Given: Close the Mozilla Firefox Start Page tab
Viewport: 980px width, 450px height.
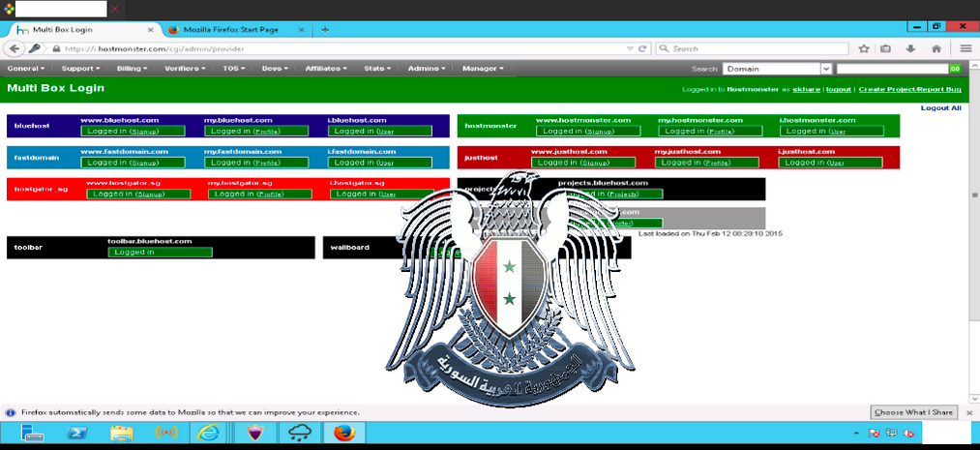Looking at the screenshot, I should [x=301, y=30].
